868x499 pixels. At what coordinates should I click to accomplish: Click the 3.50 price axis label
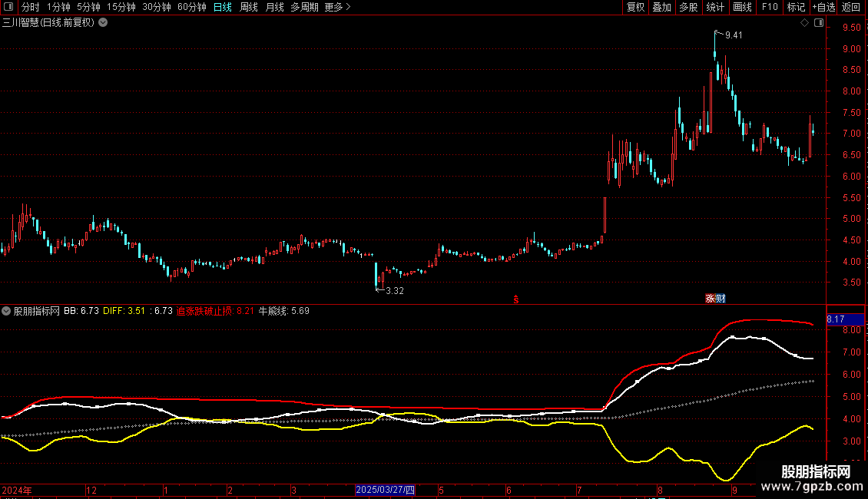[852, 283]
